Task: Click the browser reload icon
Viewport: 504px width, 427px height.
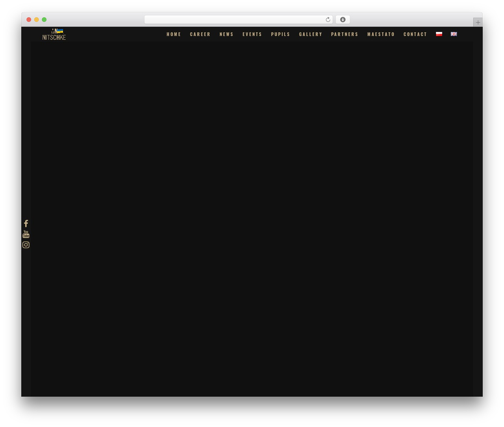Action: [328, 20]
